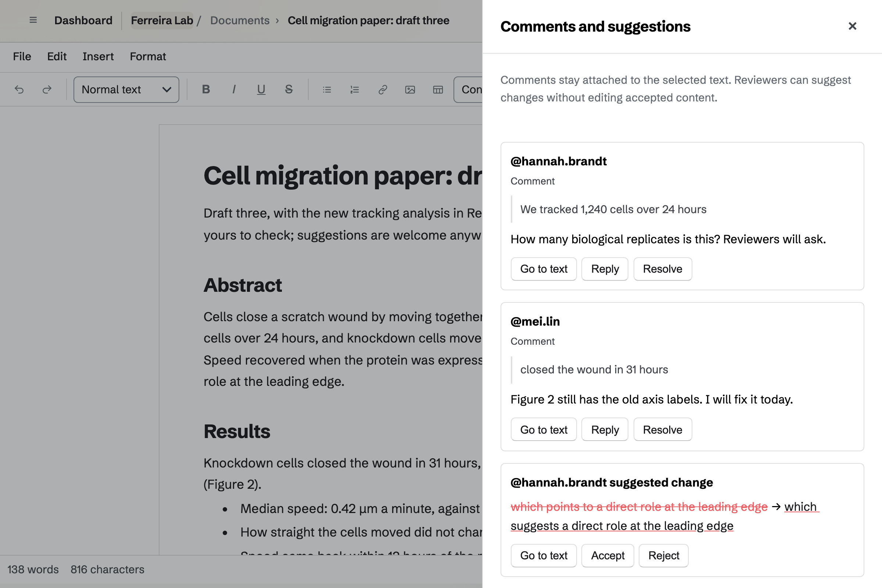Click the insert link icon
882x588 pixels.
(x=383, y=90)
